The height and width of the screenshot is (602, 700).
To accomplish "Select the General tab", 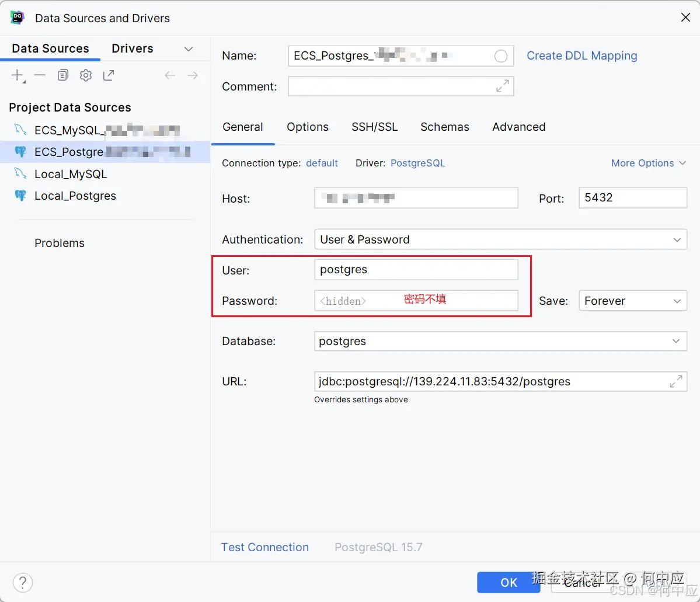I will (243, 127).
